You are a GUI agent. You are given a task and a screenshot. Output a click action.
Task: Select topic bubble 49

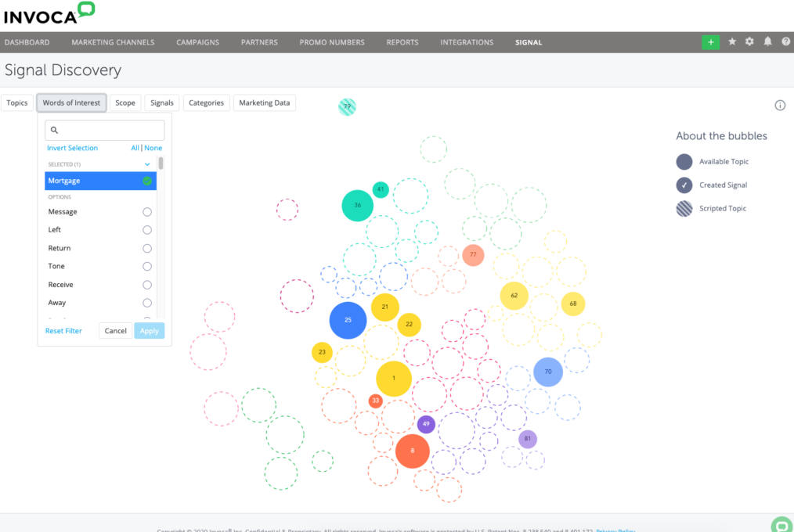[x=426, y=424]
